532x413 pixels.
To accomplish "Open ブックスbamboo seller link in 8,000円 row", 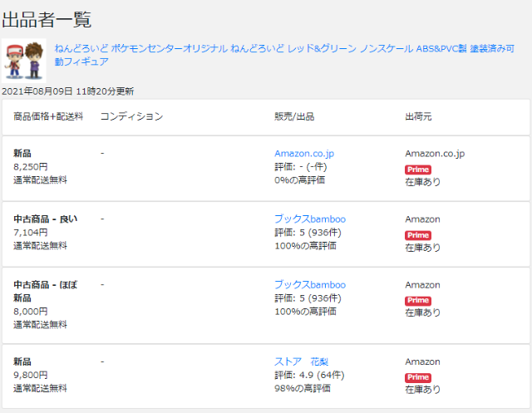I will (310, 285).
